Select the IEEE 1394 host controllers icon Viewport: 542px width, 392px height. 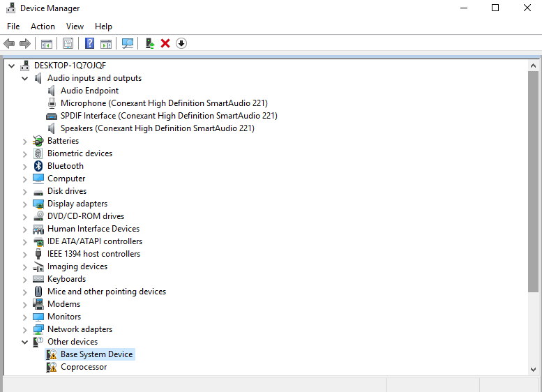(38, 254)
